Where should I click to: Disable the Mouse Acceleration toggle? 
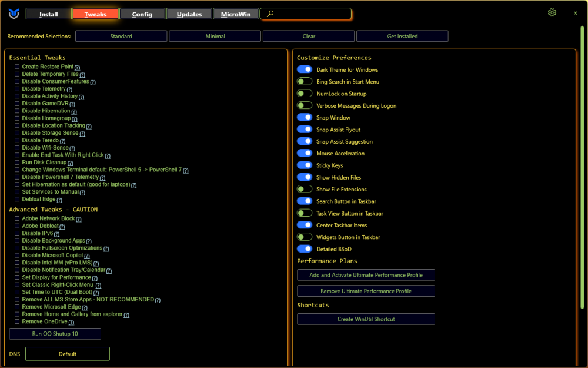(x=305, y=153)
